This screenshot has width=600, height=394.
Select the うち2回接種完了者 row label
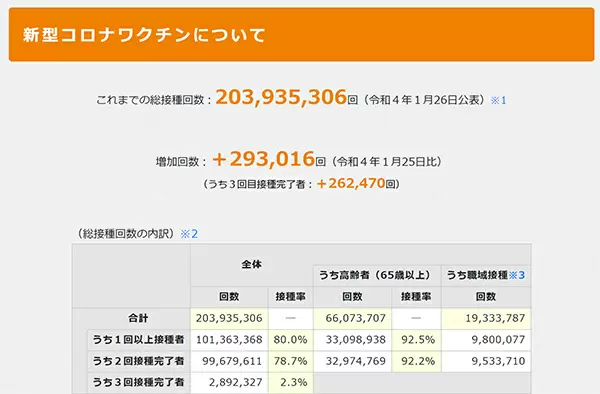pos(138,361)
